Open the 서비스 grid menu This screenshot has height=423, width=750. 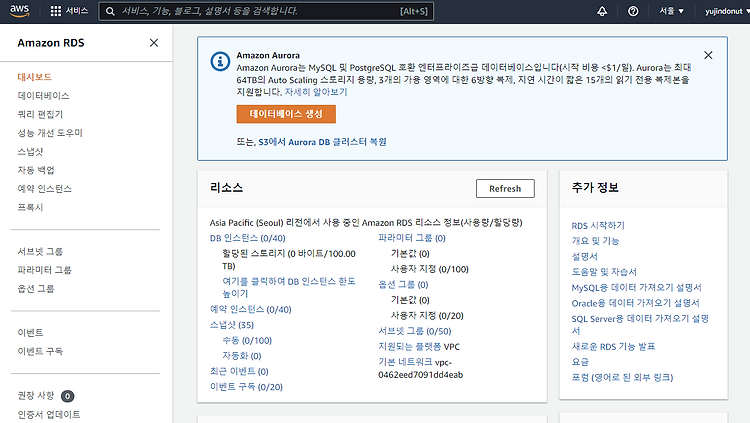[69, 11]
